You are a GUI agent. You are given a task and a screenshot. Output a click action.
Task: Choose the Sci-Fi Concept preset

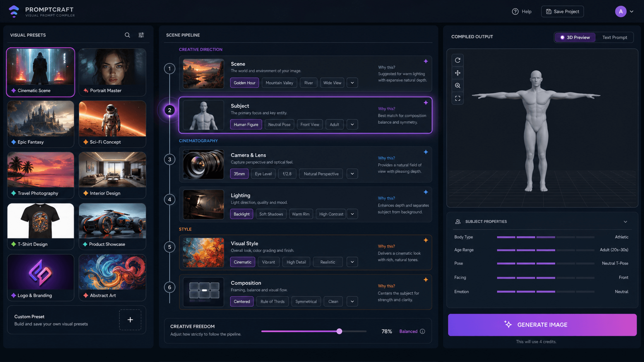pyautogui.click(x=112, y=124)
